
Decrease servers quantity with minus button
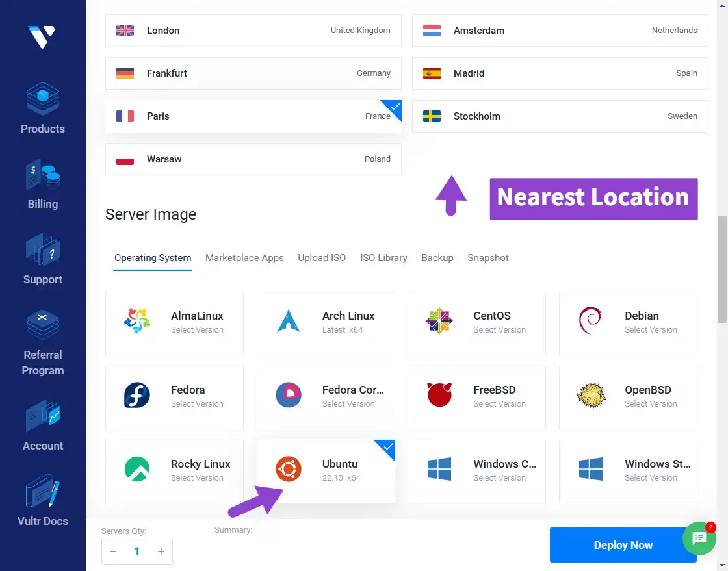click(113, 552)
